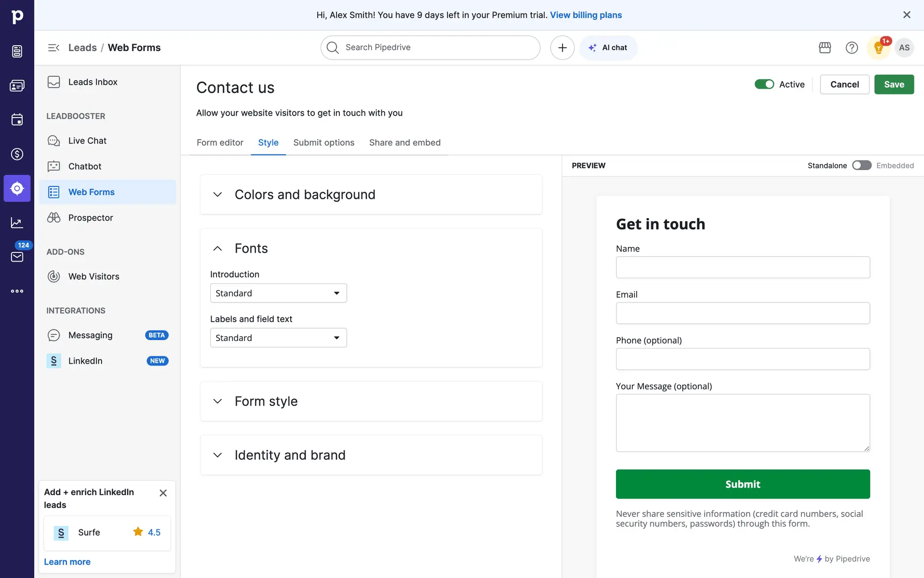Open the Introduction font dropdown
The width and height of the screenshot is (924, 578).
(278, 293)
